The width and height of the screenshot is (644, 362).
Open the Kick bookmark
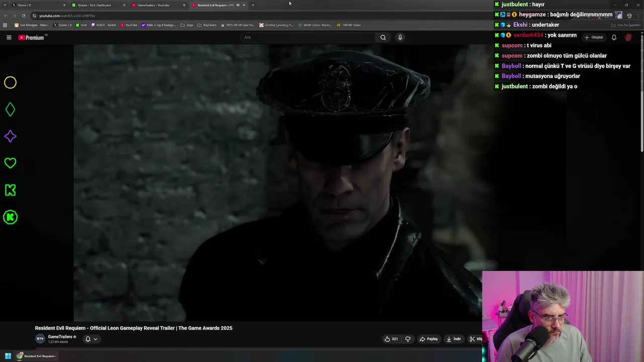point(82,25)
